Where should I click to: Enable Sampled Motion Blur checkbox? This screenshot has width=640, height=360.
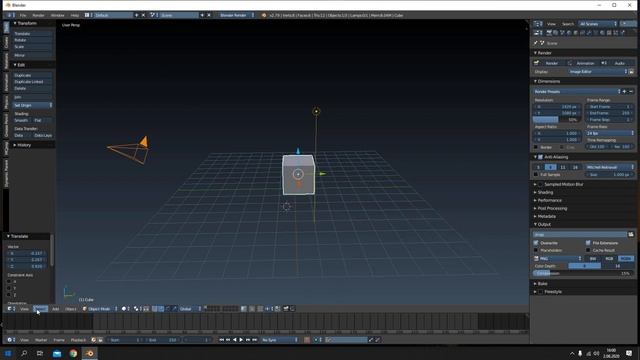click(541, 184)
